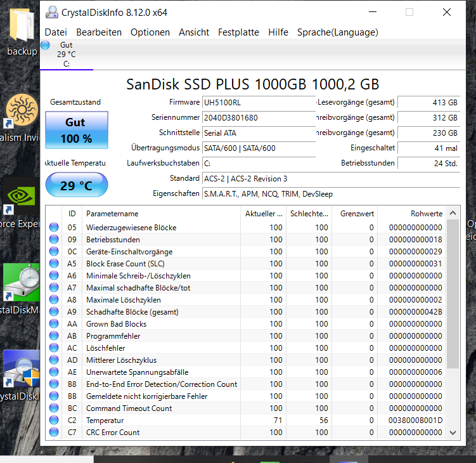Image resolution: width=476 pixels, height=463 pixels.
Task: Click the Laufwerksbuchstaben field C:
Action: (259, 164)
